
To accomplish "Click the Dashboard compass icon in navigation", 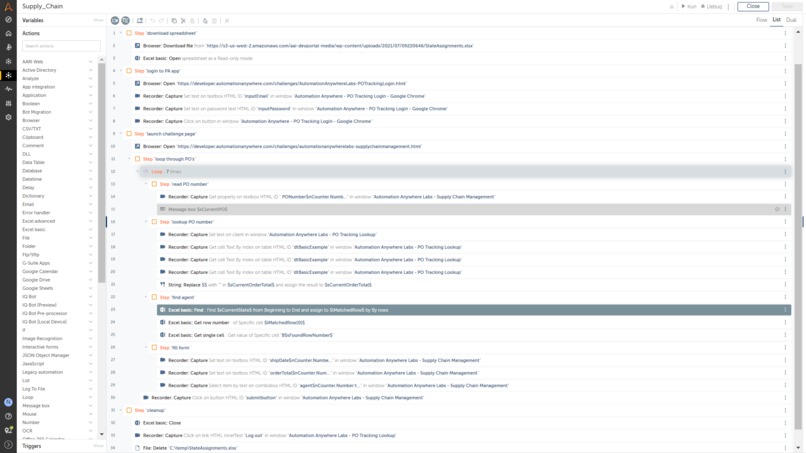I will click(x=8, y=20).
